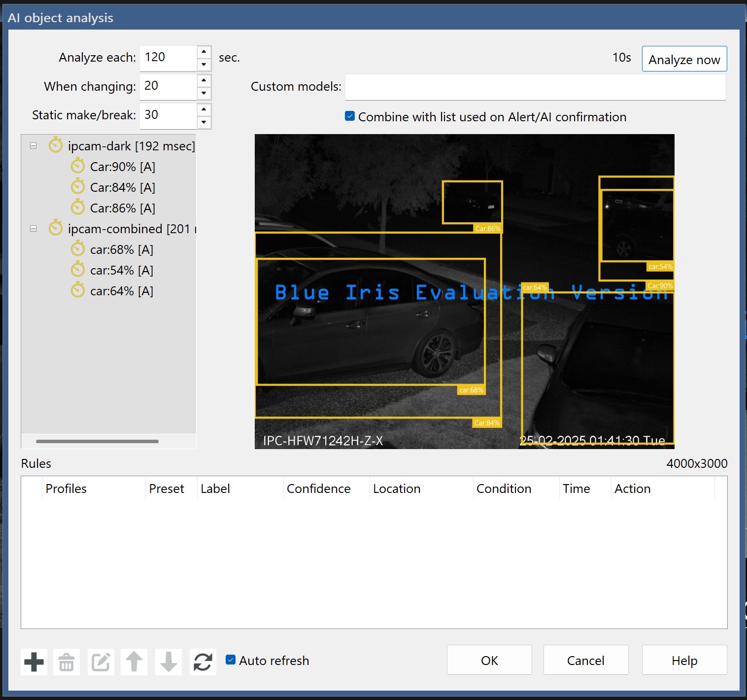This screenshot has width=747, height=700.
Task: Click the refresh arrows icon
Action: (203, 662)
